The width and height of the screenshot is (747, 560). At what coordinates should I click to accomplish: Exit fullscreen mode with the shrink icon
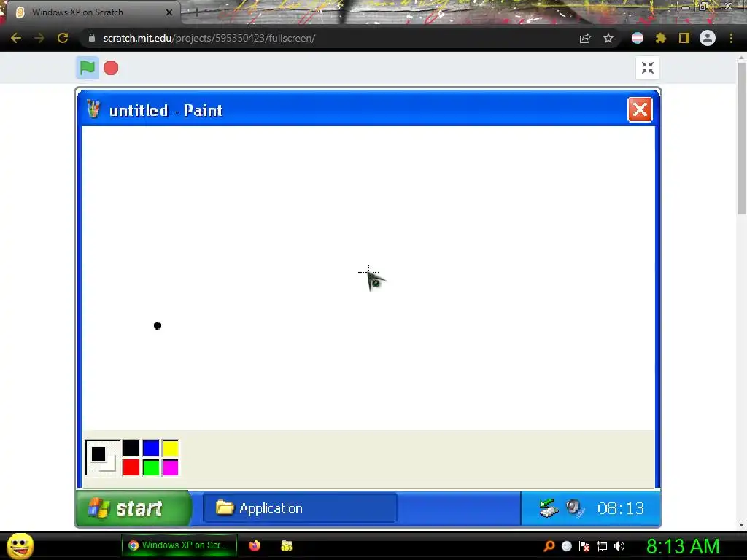[648, 68]
